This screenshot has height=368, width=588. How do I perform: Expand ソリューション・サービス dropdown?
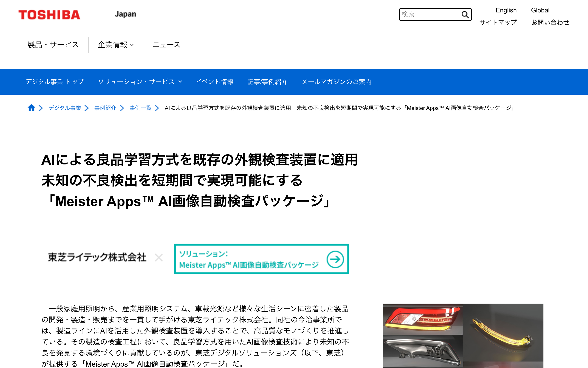click(140, 82)
